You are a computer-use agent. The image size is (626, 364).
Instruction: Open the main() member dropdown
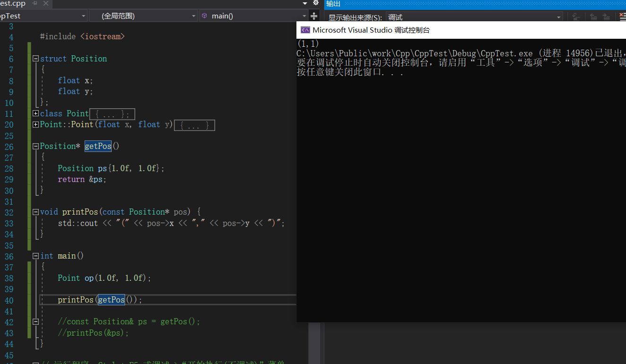[253, 16]
